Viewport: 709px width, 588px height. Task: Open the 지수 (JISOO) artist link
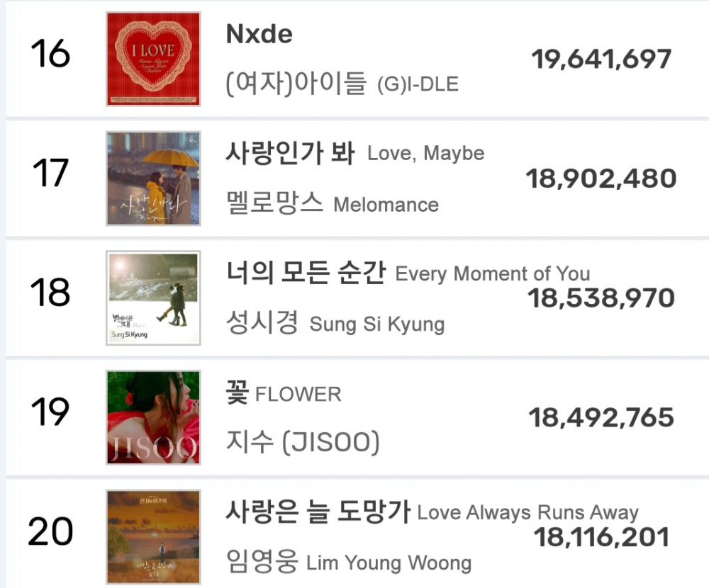click(x=303, y=441)
